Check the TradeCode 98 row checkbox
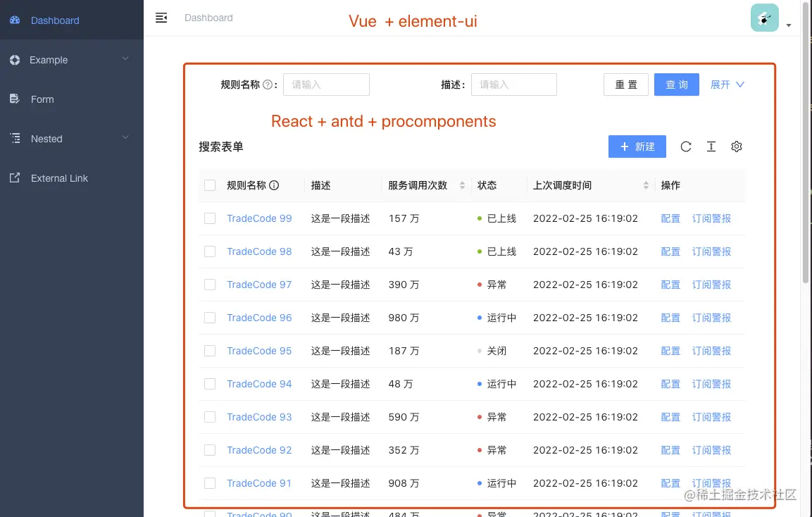This screenshot has height=517, width=812. (210, 251)
